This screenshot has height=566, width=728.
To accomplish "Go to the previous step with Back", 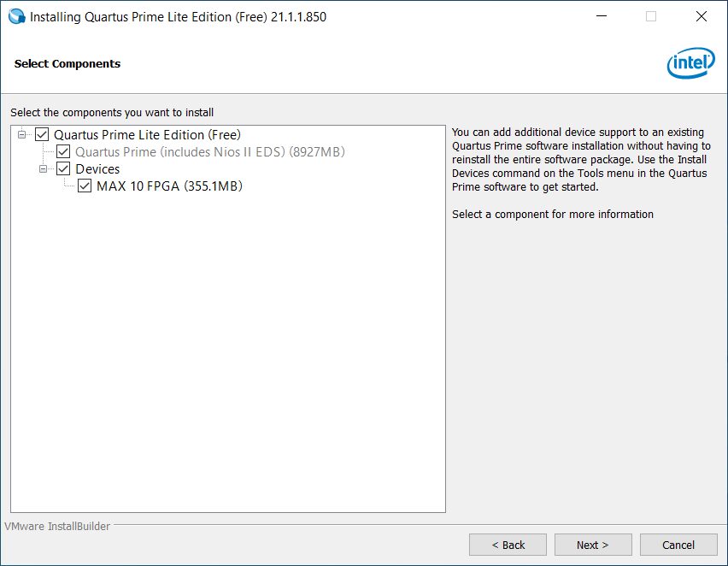I will tap(508, 545).
